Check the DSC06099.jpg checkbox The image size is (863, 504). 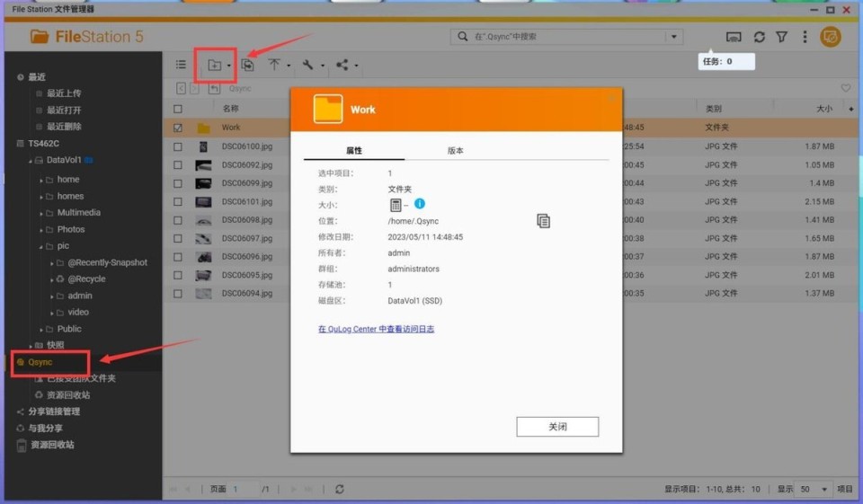tap(178, 183)
